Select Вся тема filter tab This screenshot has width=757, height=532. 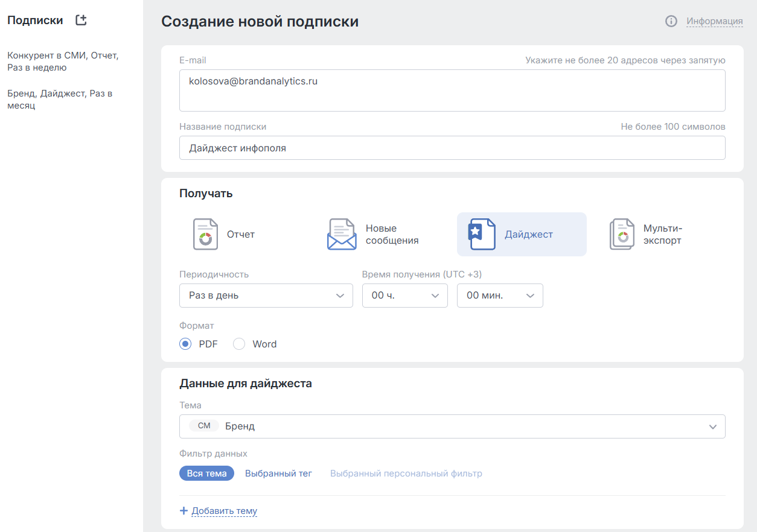pos(206,473)
